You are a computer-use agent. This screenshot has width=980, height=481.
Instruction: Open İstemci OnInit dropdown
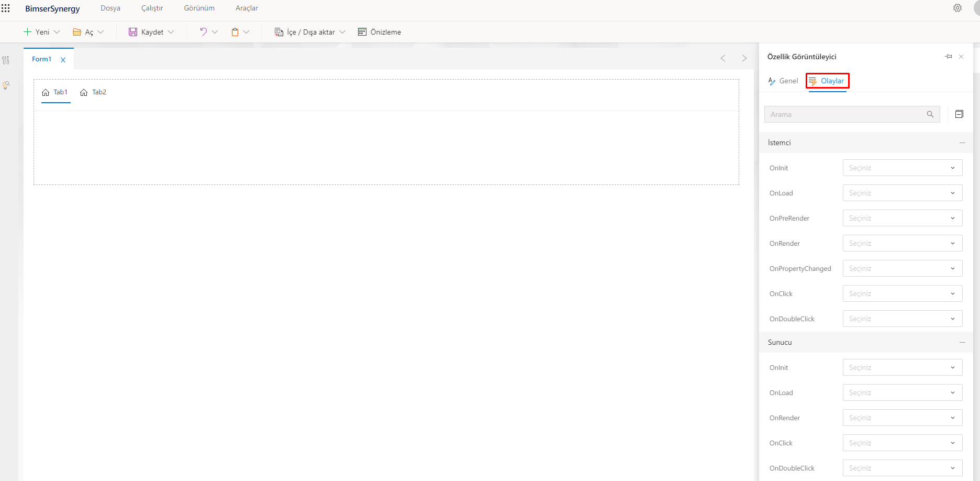click(903, 168)
